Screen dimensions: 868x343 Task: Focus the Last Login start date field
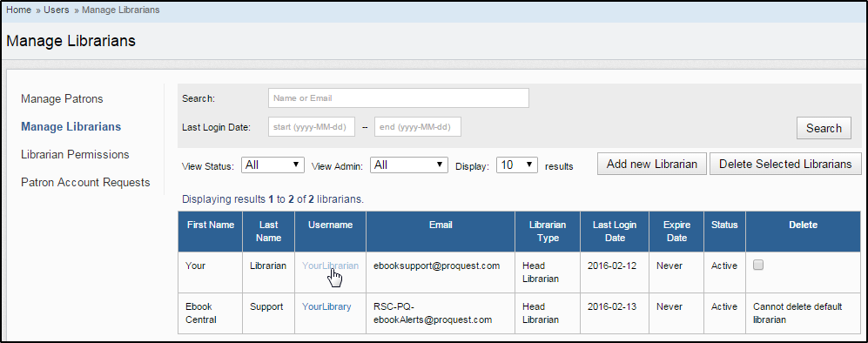coord(312,127)
